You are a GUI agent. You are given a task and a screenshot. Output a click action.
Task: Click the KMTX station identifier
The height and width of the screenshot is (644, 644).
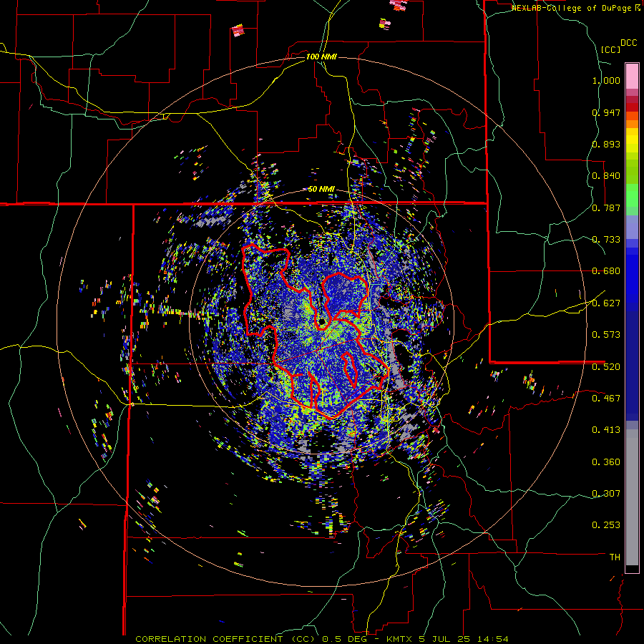(x=400, y=639)
